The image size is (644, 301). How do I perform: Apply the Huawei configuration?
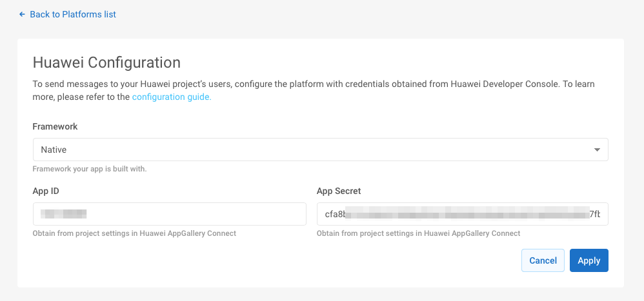point(589,260)
